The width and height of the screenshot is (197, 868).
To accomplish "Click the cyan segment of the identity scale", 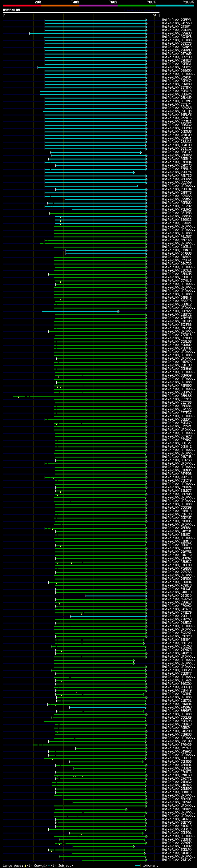I will [x=175, y=6].
